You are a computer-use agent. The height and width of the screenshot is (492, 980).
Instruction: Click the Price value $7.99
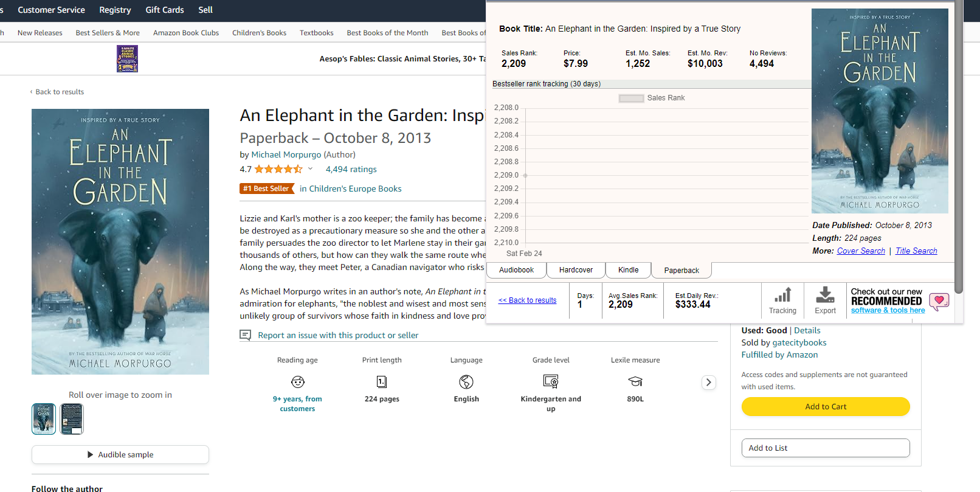pyautogui.click(x=576, y=63)
